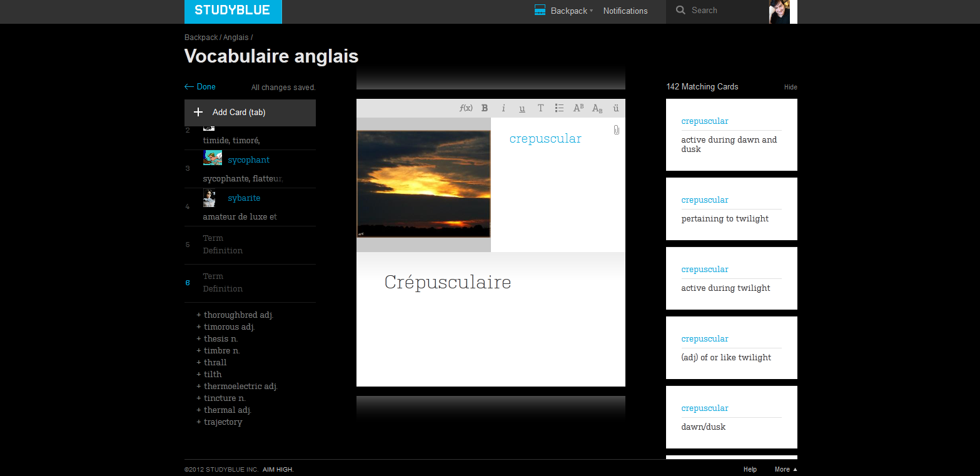Select Anglais in the breadcrumb trail

point(236,37)
